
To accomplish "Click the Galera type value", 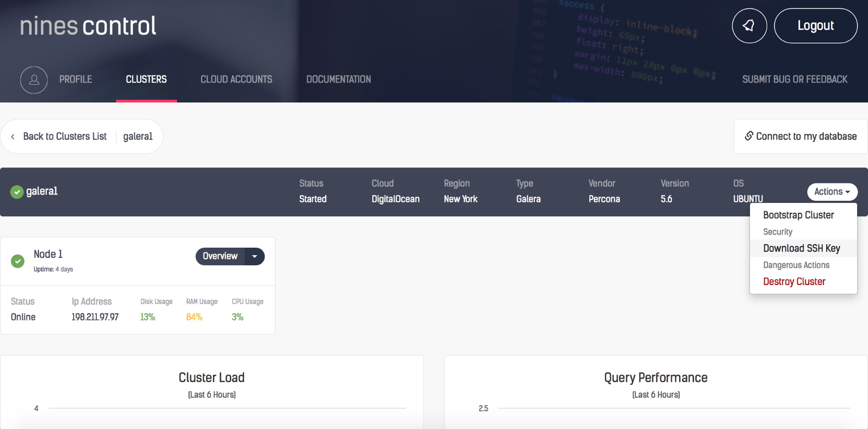I will pyautogui.click(x=528, y=199).
